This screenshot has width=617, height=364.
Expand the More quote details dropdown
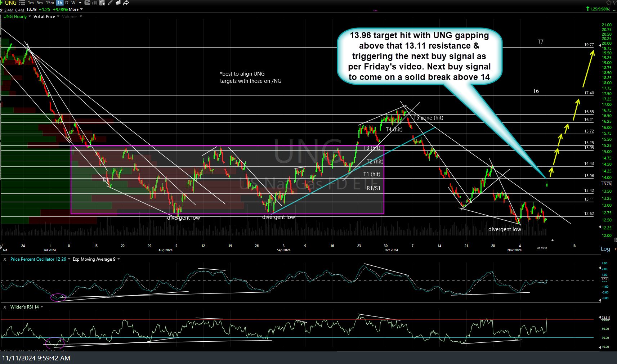coord(81,9)
